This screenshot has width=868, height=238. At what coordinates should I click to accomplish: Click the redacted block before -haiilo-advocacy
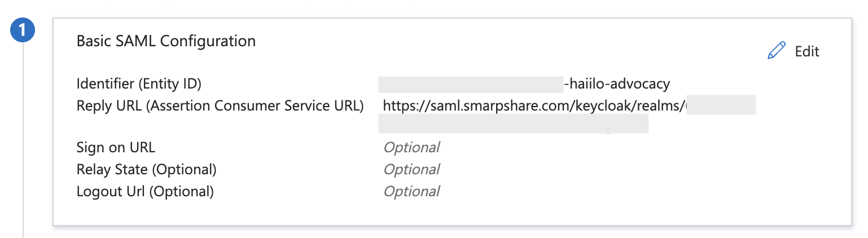[471, 84]
